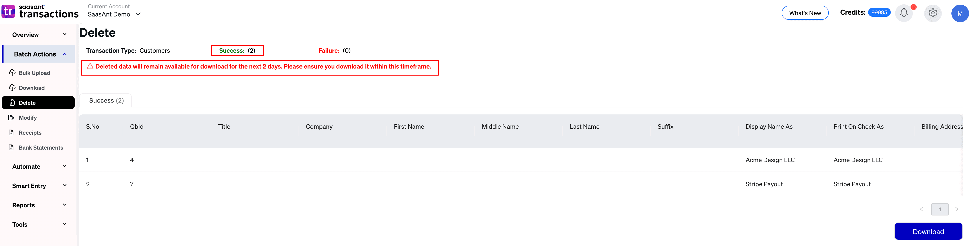Image resolution: width=980 pixels, height=246 pixels.
Task: Open sidebar Download cloud item
Action: [x=32, y=88]
